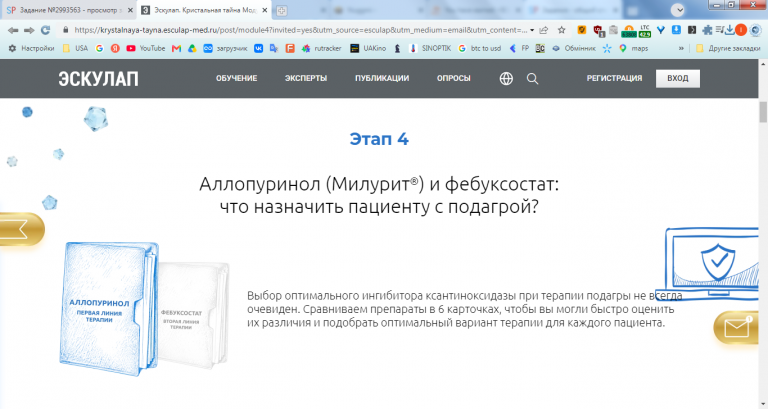Open the ОПРОСЫ menu item
The height and width of the screenshot is (409, 768).
[454, 78]
